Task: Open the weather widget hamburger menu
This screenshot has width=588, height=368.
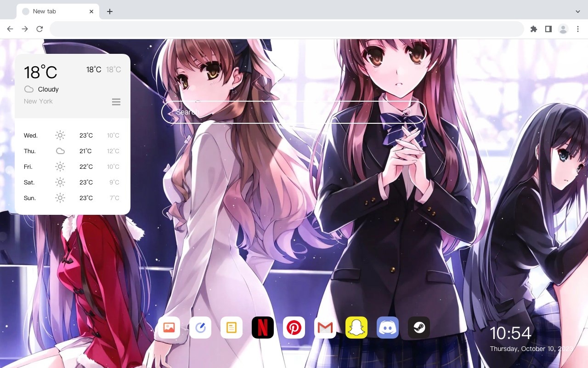Action: 116,102
